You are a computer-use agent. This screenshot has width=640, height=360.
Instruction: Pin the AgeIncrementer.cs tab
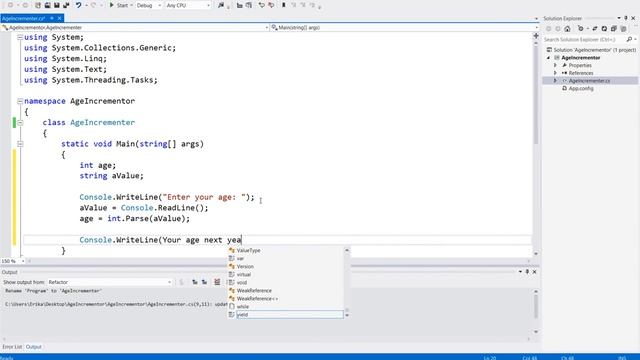coord(52,18)
